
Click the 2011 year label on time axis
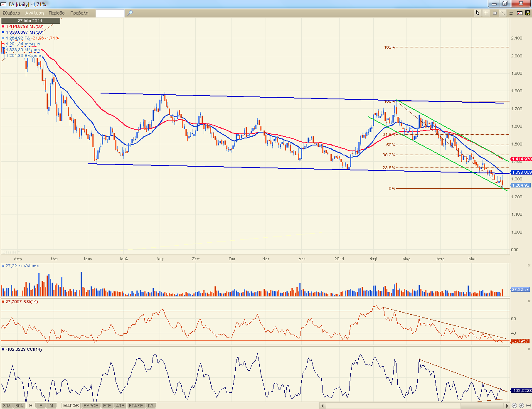pos(340,259)
